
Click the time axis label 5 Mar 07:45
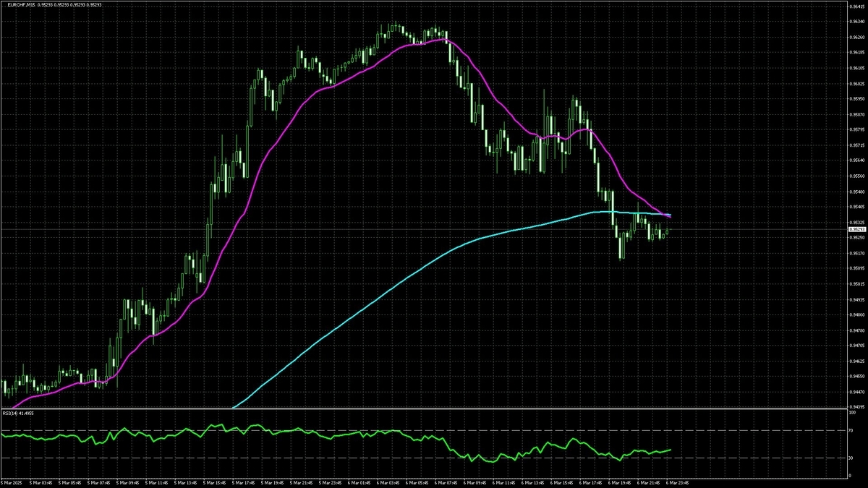pos(98,481)
